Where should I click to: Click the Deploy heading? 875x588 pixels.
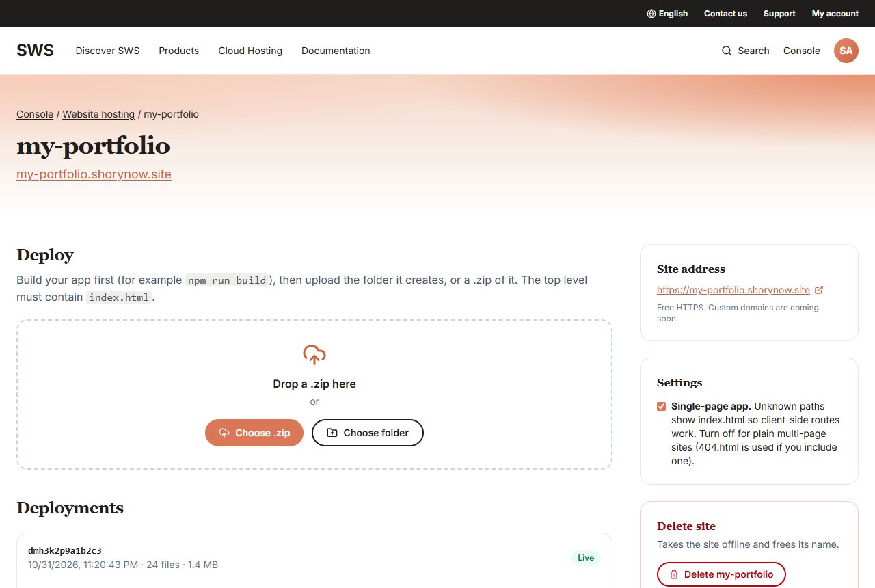[x=45, y=255]
